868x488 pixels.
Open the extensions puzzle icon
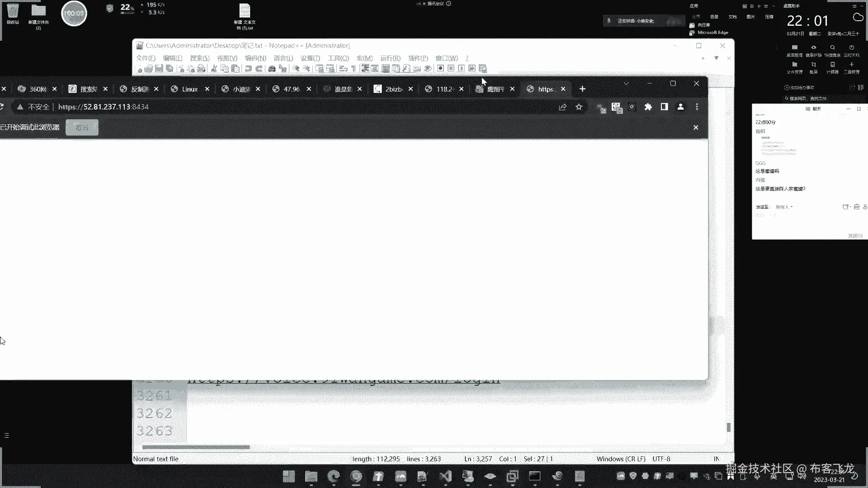pyautogui.click(x=648, y=107)
